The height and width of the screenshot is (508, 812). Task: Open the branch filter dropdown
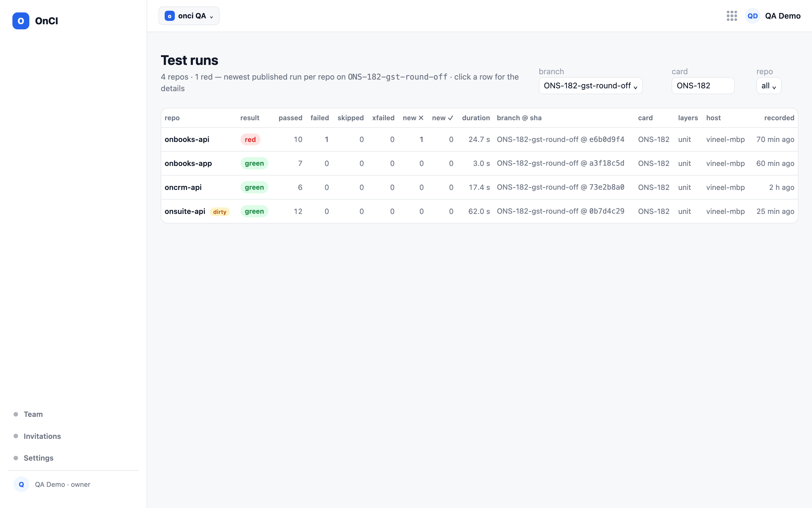point(591,86)
